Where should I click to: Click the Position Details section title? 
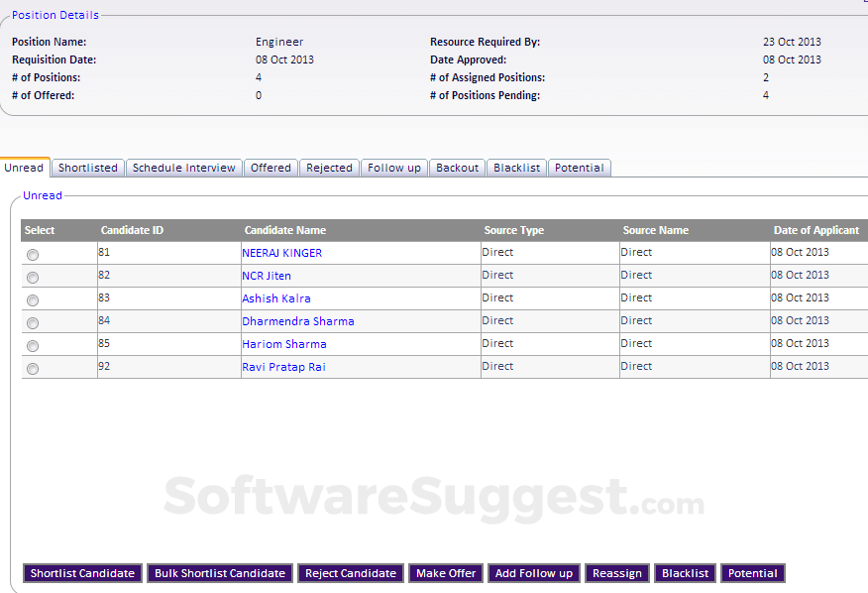55,15
